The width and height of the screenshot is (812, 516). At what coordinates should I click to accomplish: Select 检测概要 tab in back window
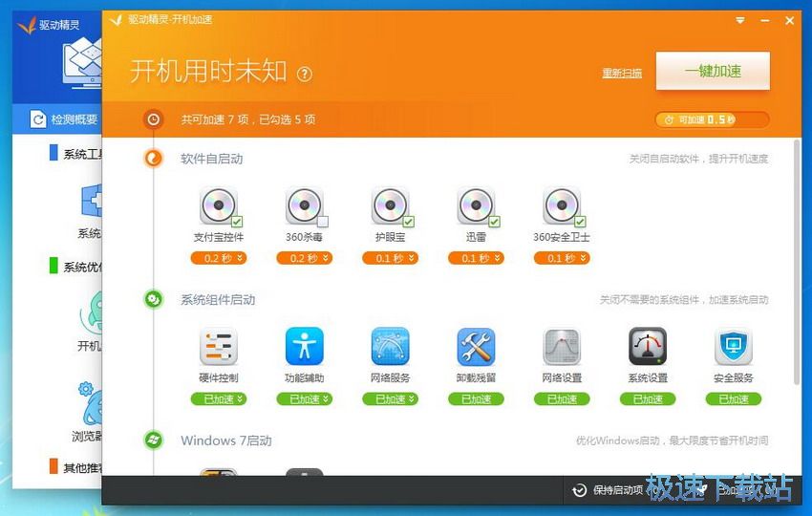click(57, 119)
